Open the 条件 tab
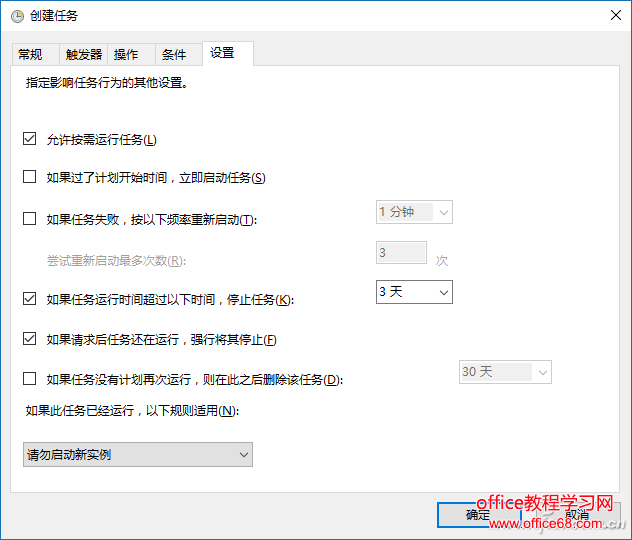632x540 pixels. pos(179,54)
